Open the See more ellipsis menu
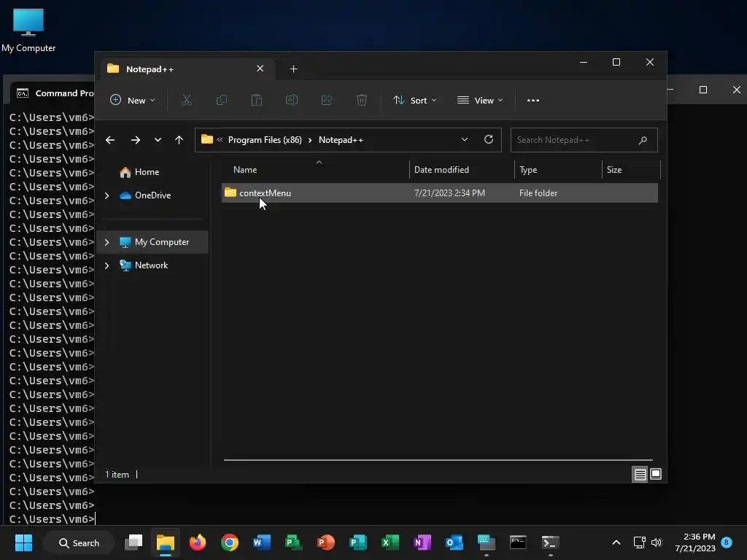This screenshot has width=747, height=560. [x=533, y=101]
